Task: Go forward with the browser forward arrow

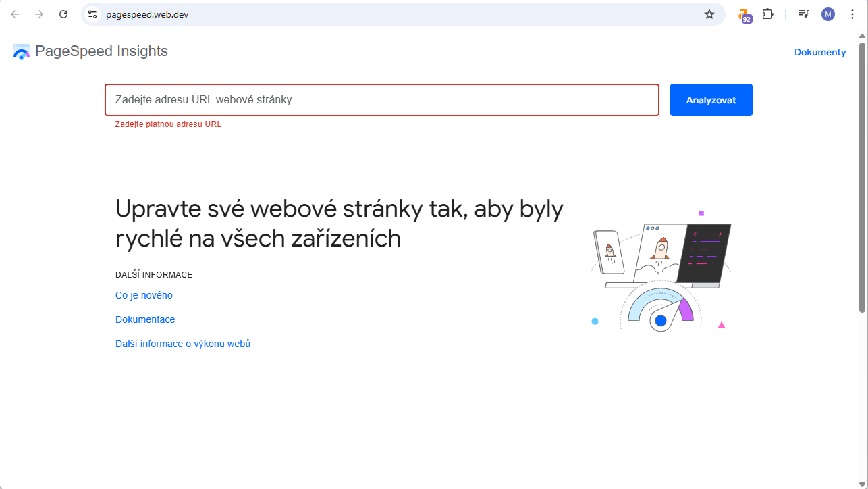Action: tap(39, 14)
